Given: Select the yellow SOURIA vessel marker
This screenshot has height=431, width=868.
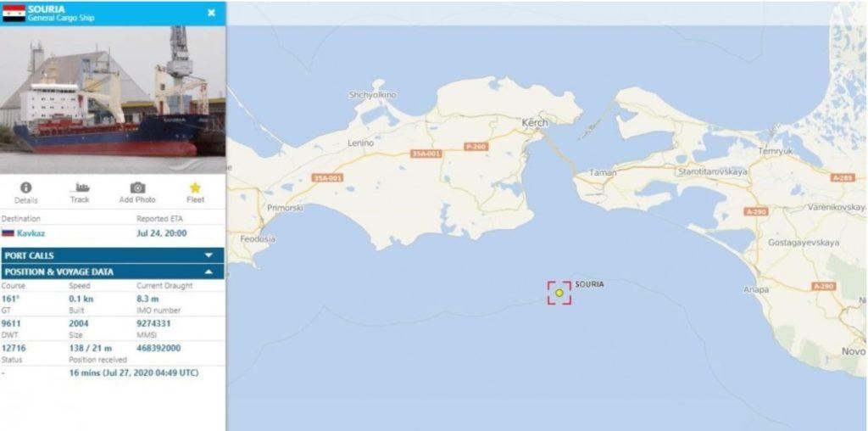Looking at the screenshot, I should click(x=559, y=293).
